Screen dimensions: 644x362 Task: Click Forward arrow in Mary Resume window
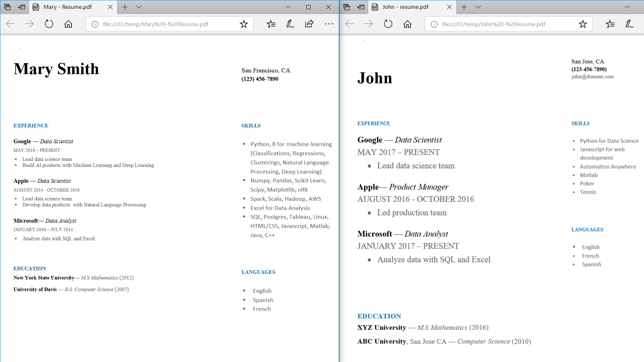pyautogui.click(x=29, y=24)
